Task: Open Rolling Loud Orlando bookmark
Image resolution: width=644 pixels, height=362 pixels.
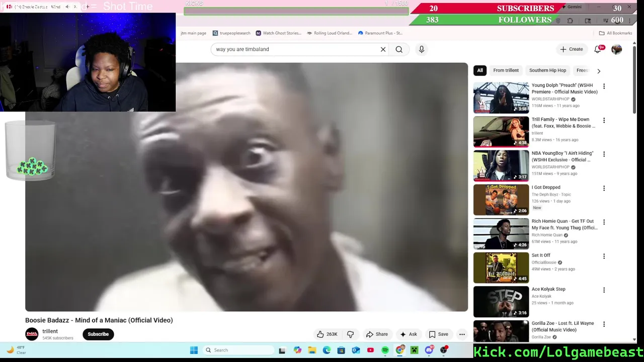Action: point(330,33)
